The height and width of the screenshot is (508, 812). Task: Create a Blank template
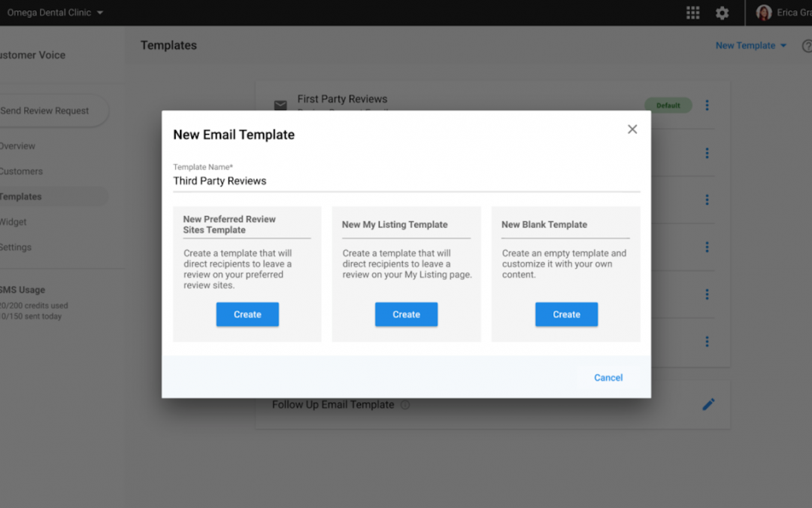(x=567, y=314)
